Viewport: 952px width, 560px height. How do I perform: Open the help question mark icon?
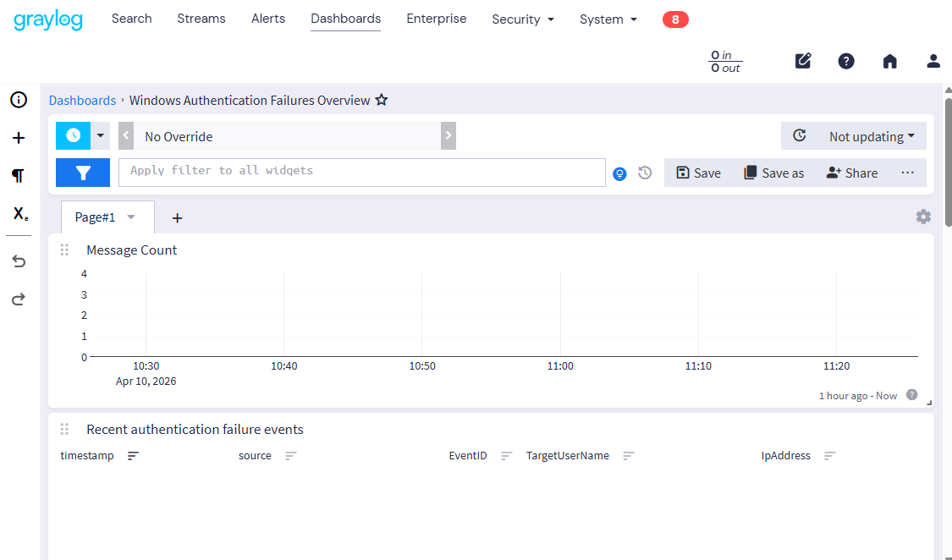click(x=845, y=61)
